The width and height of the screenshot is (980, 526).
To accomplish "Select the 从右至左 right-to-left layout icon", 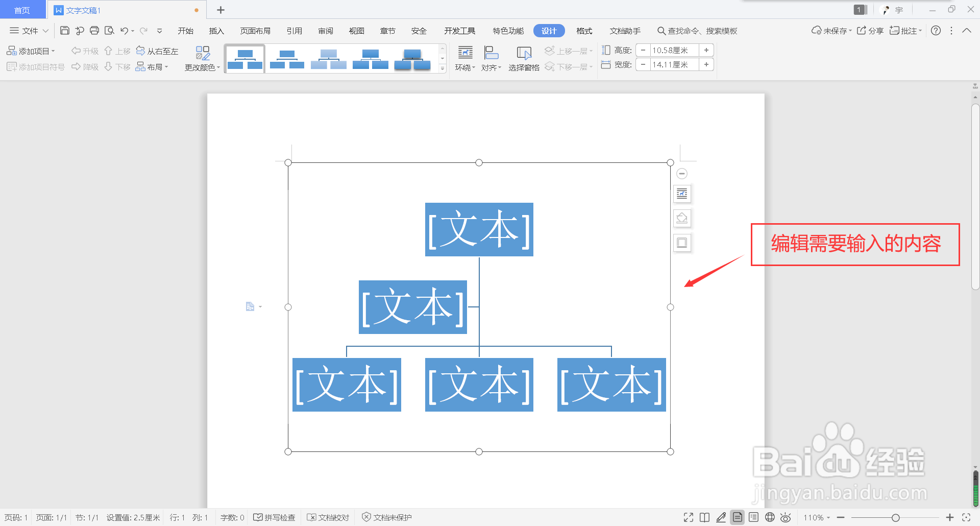I will 158,51.
